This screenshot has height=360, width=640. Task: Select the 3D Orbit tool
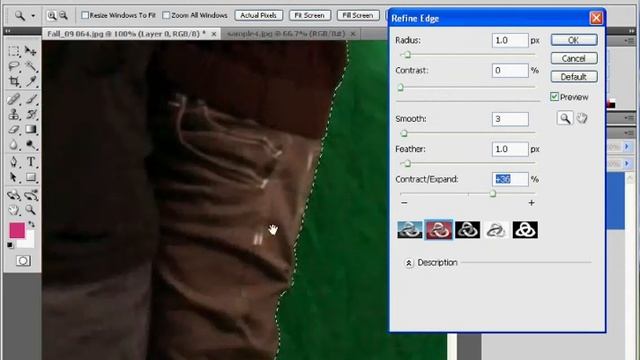(x=31, y=195)
